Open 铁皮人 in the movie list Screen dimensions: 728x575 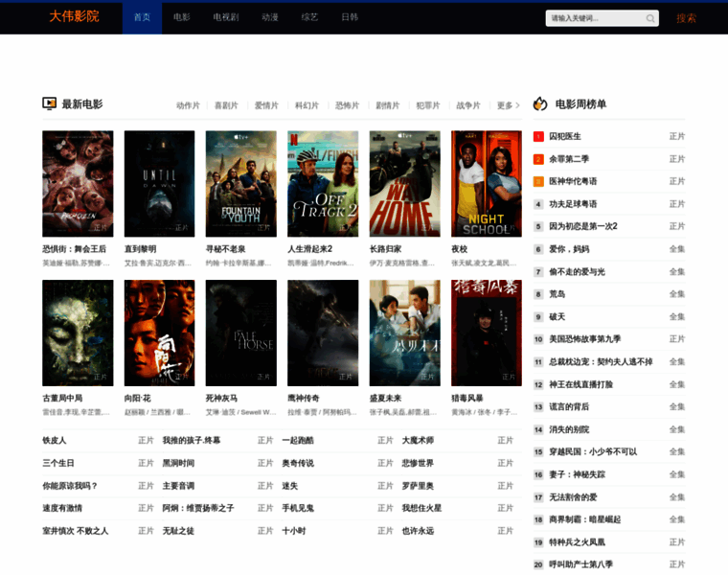(x=55, y=440)
